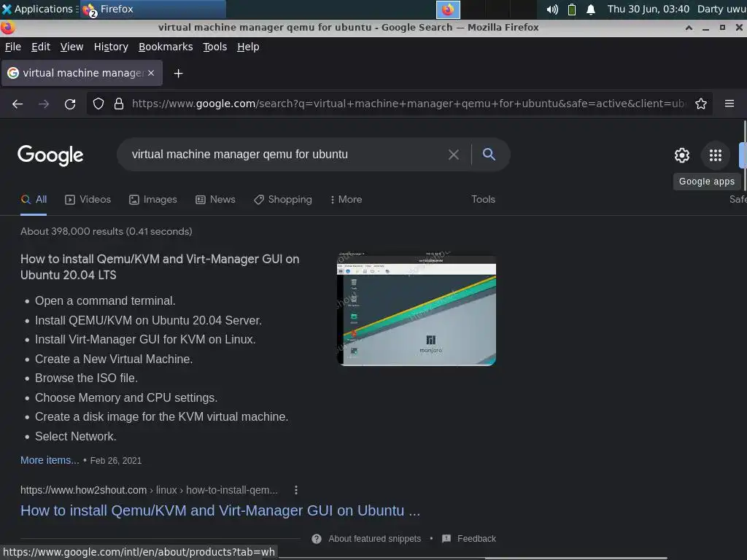
Task: Open the Firefox hamburger menu
Action: tap(729, 104)
